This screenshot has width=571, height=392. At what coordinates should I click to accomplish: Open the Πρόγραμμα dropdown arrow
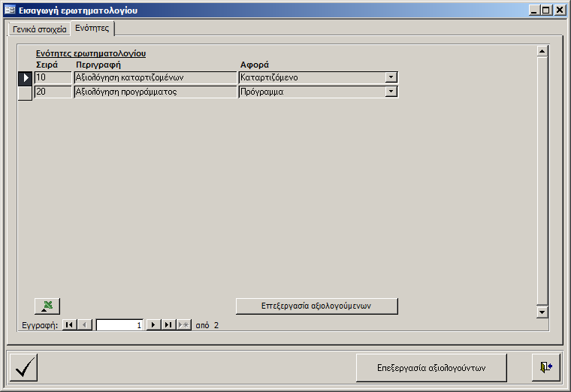click(x=391, y=92)
